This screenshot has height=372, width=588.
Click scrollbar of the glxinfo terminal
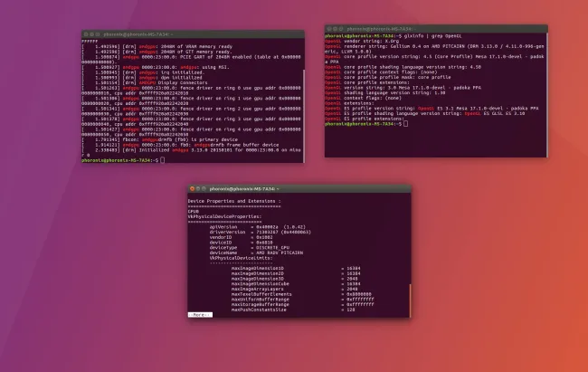[546, 95]
